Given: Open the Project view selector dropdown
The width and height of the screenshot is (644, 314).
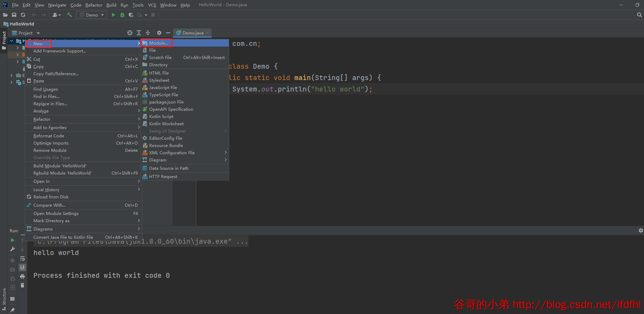Looking at the screenshot, I should point(26,33).
